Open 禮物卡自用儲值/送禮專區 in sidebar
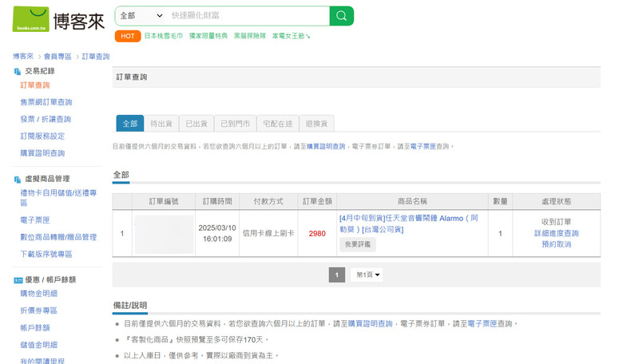Viewport: 623px width, 364px height. pyautogui.click(x=58, y=198)
